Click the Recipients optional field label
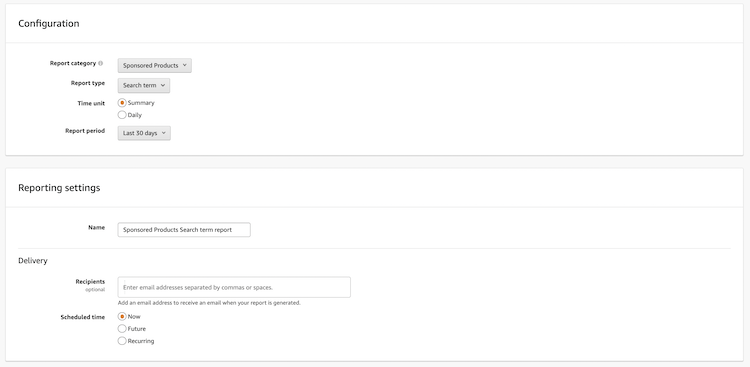Screen dimensions: 750x367 pyautogui.click(x=90, y=285)
